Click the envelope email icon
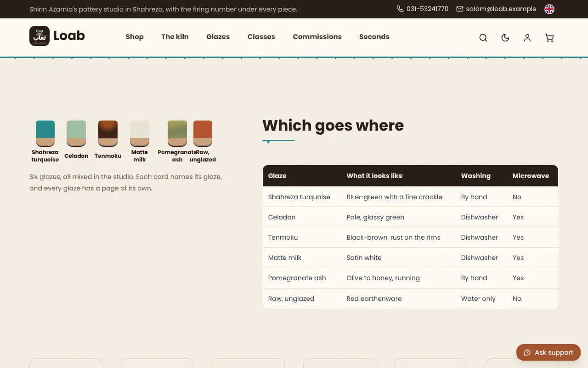 pos(460,9)
